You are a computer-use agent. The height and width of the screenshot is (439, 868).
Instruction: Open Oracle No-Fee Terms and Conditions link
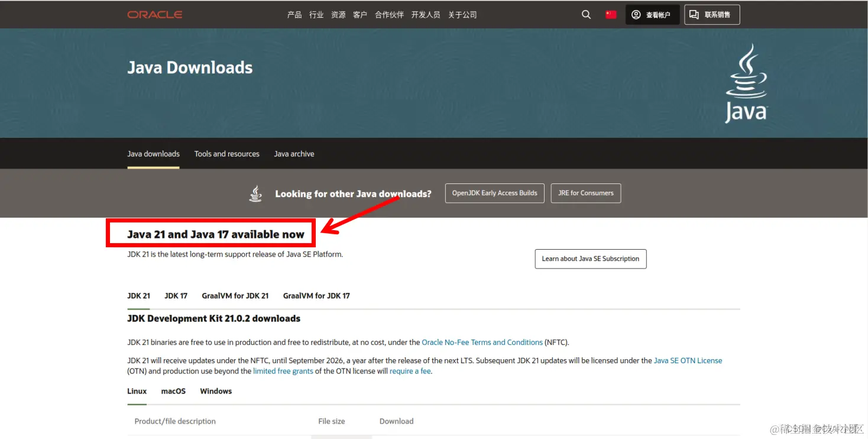click(x=482, y=342)
